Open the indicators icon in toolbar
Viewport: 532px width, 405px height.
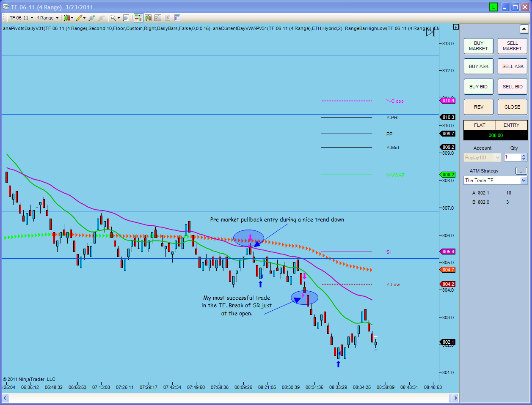coord(158,18)
